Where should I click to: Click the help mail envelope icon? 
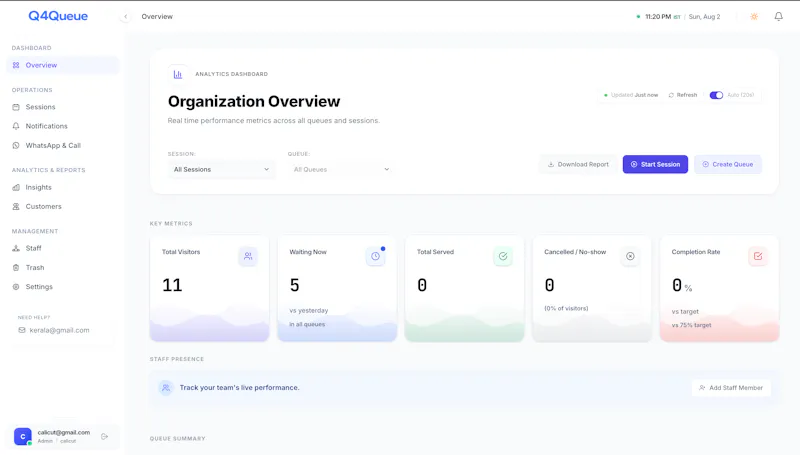(x=22, y=330)
